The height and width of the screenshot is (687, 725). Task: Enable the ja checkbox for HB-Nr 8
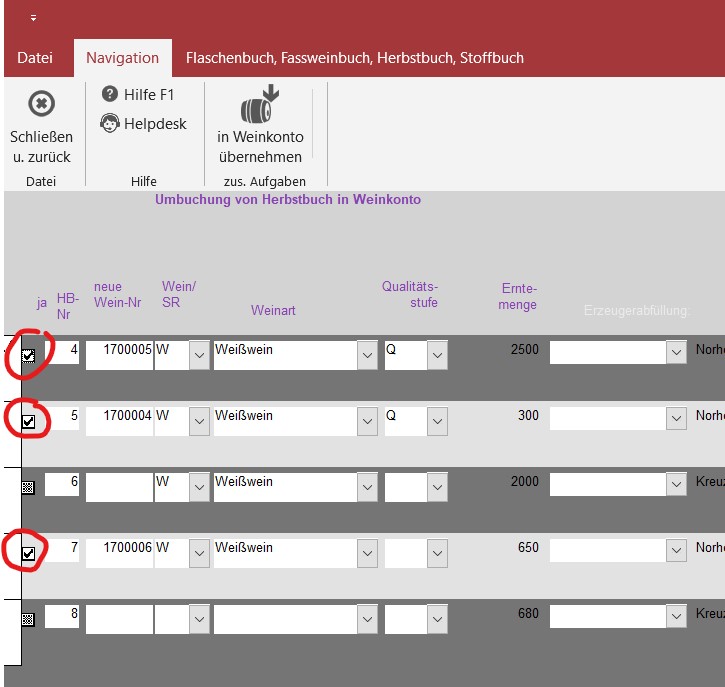(28, 619)
